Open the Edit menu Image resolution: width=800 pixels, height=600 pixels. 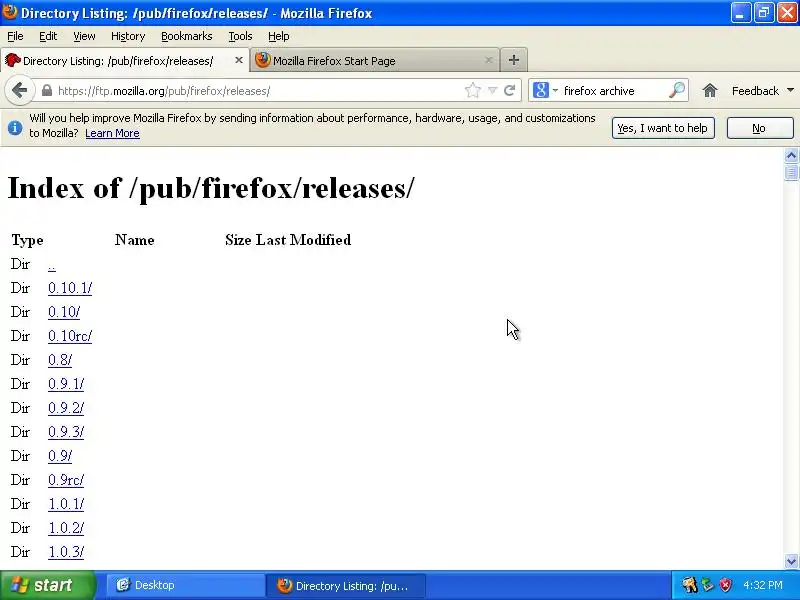click(48, 36)
